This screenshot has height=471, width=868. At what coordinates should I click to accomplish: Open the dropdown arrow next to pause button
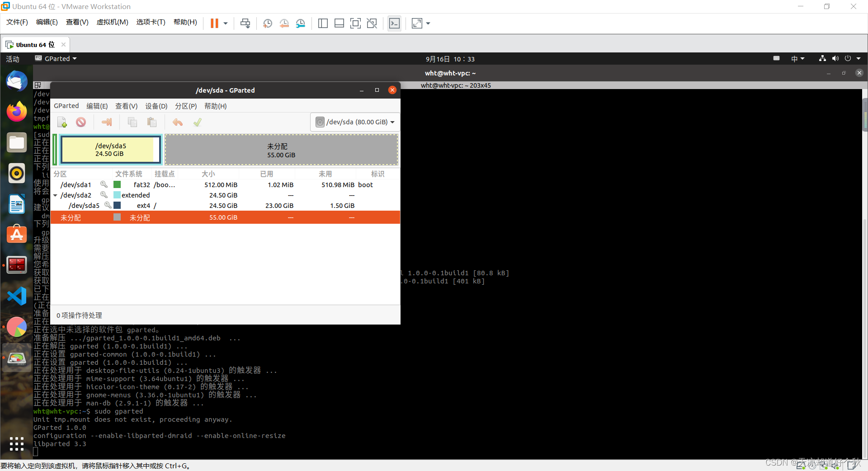pos(226,23)
